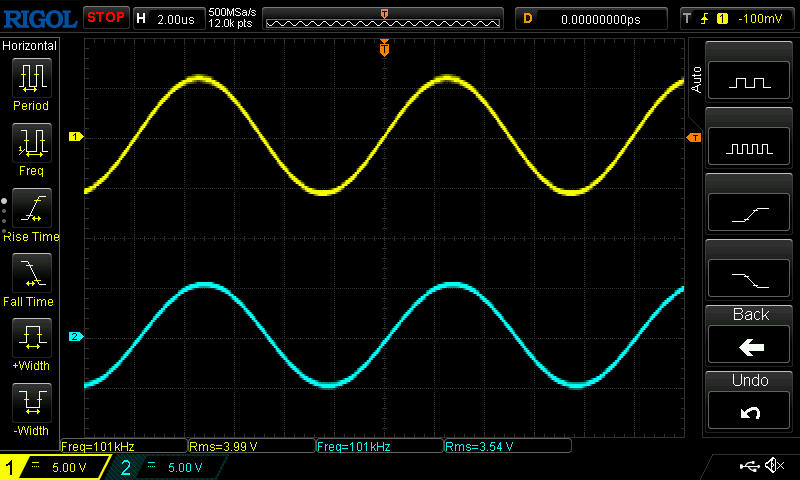Click the red STOP run status
This screenshot has height=480, width=800.
coord(106,18)
